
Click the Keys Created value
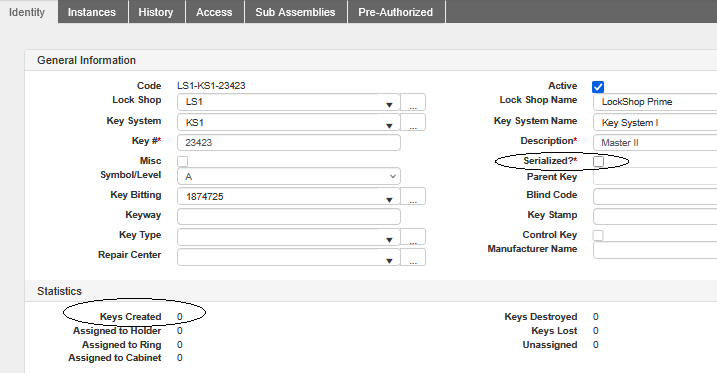click(180, 317)
